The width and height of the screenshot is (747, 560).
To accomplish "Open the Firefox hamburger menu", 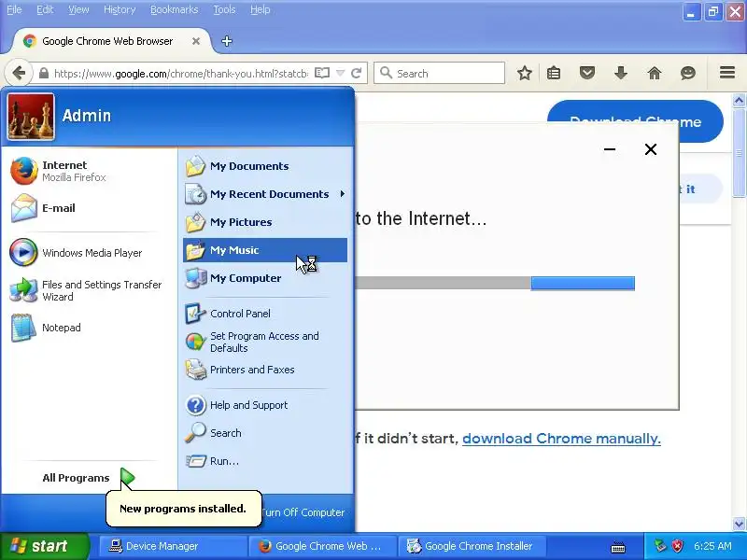I will 727,73.
